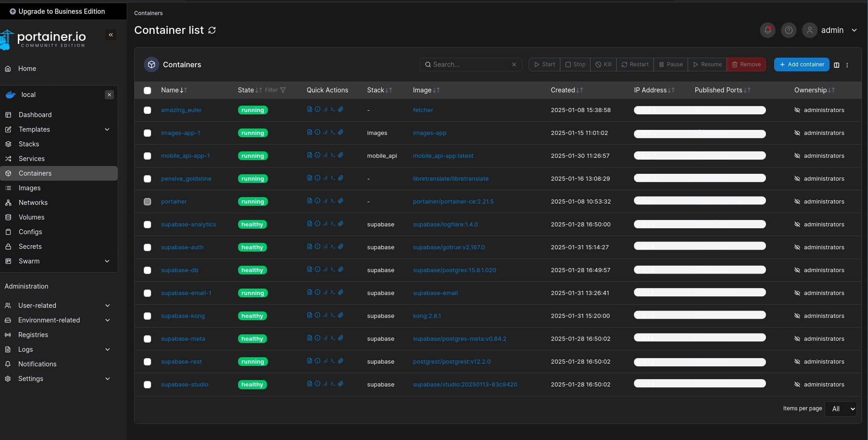Open the Stacks sidebar item
Viewport: 868px width, 440px height.
pyautogui.click(x=29, y=144)
